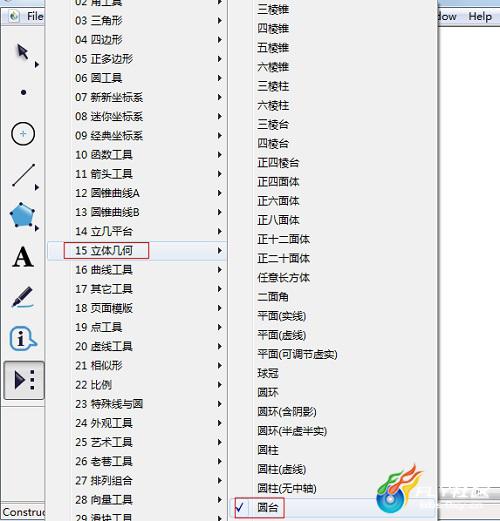Screen dimensions: 500x521
Task: Choose 平面(可调节虚实) tool entry
Action: 297,354
